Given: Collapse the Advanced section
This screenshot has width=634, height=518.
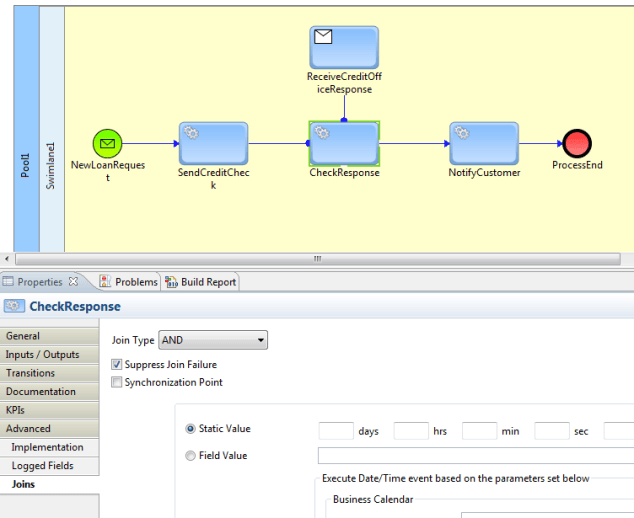Looking at the screenshot, I should pyautogui.click(x=49, y=429).
